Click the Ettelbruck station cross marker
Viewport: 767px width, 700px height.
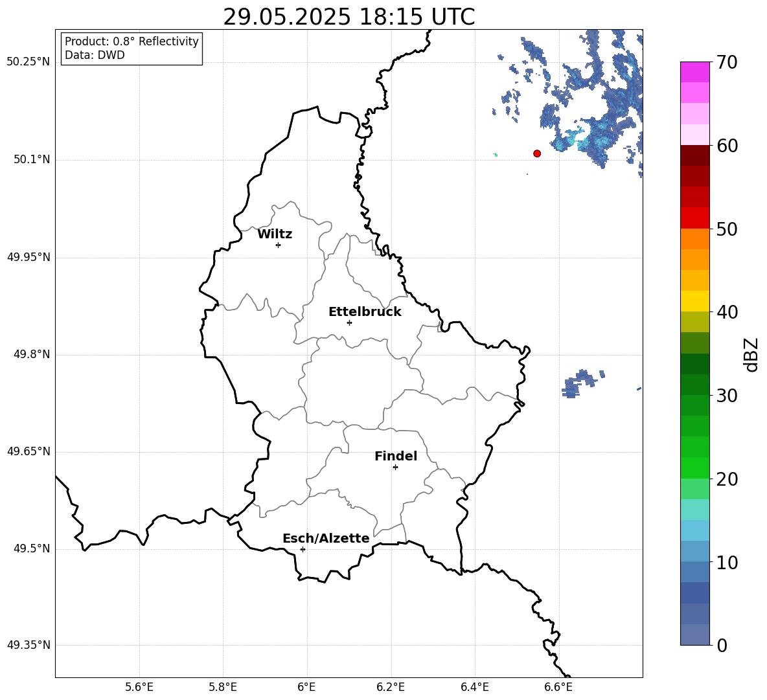[349, 322]
